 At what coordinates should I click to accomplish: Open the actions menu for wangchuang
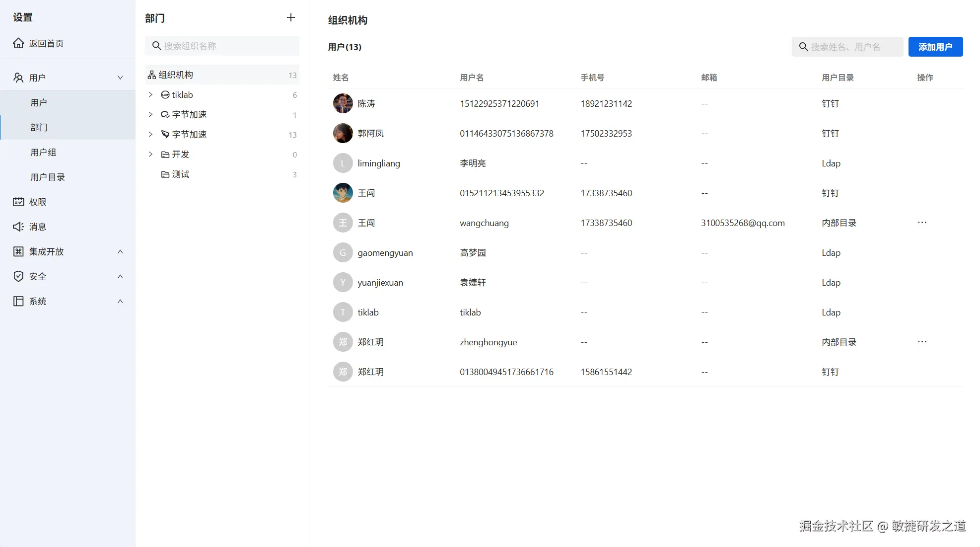922,223
